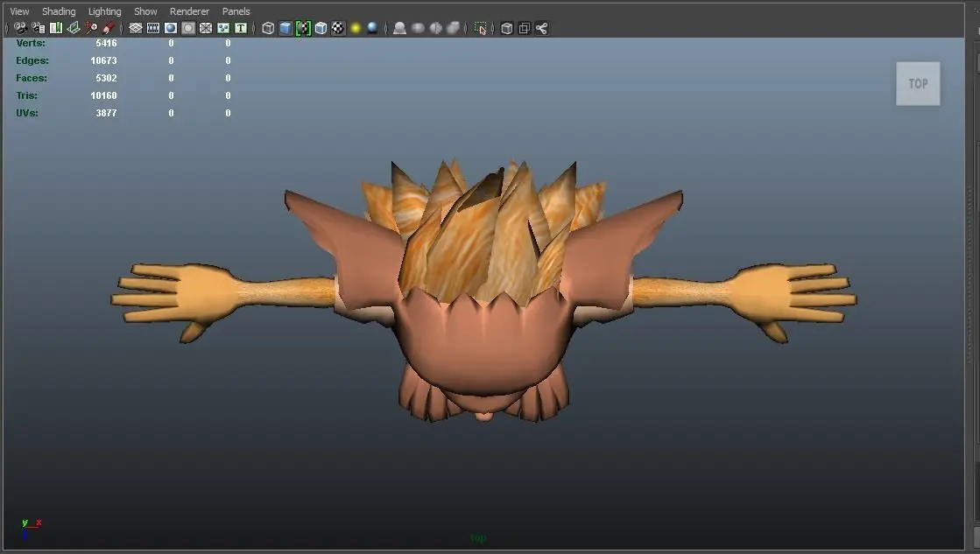Open the Lighting panel menu

pos(104,11)
